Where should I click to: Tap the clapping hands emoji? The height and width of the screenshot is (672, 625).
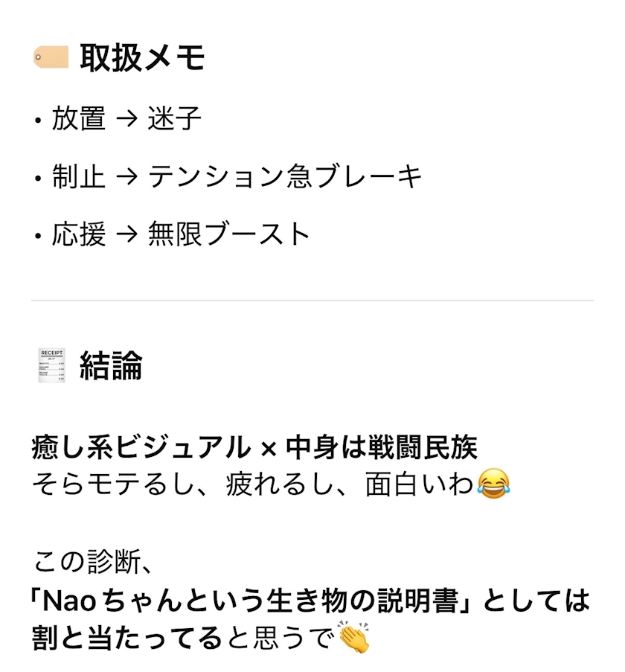pos(354,637)
